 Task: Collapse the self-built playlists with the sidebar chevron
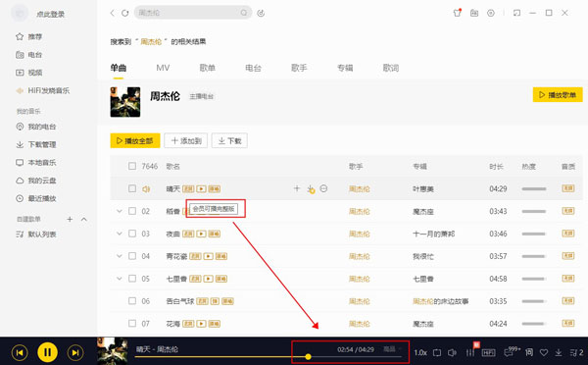84,219
